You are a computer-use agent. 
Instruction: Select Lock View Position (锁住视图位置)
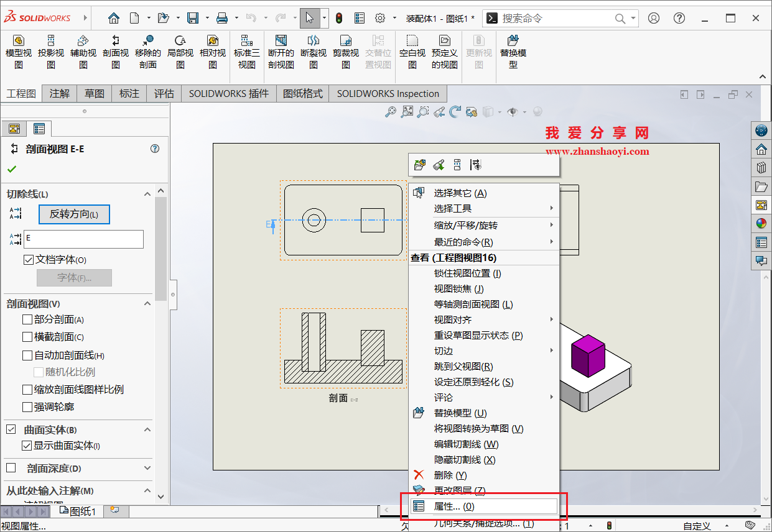click(484, 273)
